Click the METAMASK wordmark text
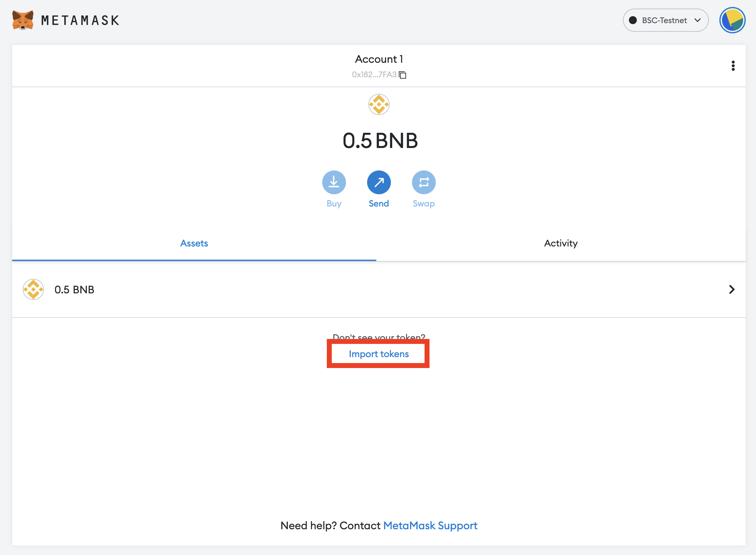Image resolution: width=756 pixels, height=555 pixels. pyautogui.click(x=80, y=20)
